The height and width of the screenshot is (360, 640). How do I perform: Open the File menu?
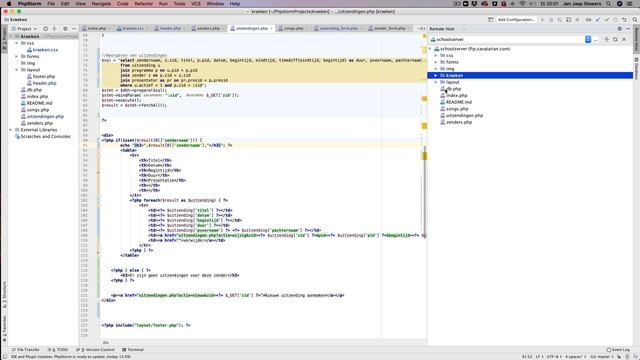click(x=51, y=4)
